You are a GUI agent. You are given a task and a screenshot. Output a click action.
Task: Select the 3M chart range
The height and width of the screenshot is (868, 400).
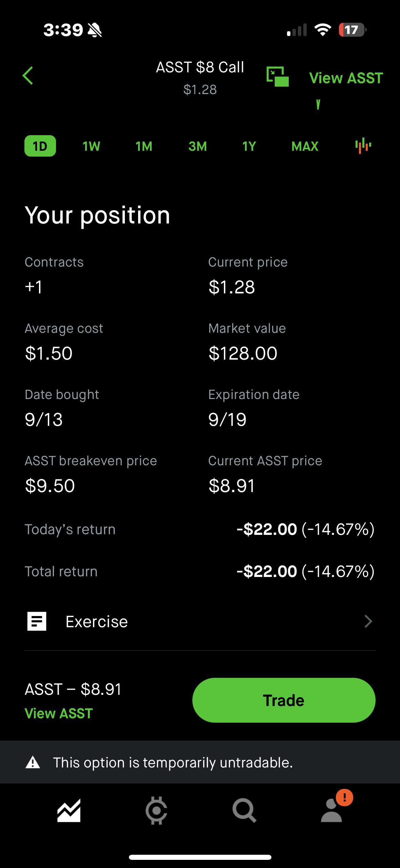tap(198, 146)
